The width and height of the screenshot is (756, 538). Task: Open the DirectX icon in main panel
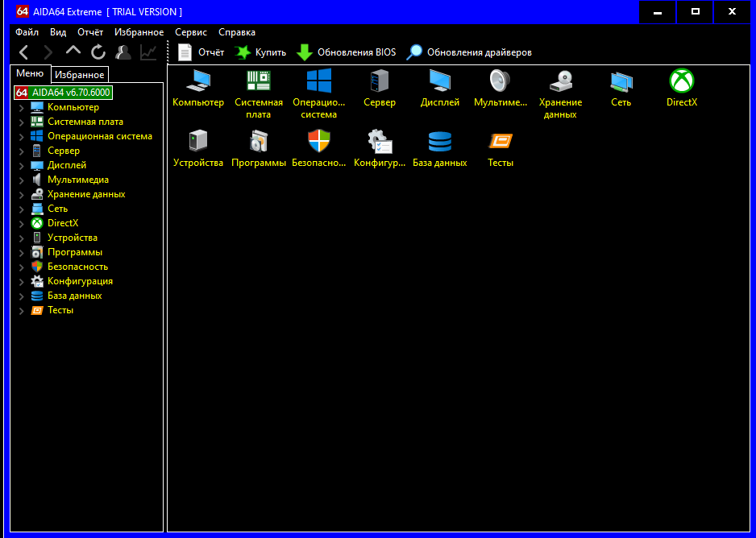tap(681, 81)
